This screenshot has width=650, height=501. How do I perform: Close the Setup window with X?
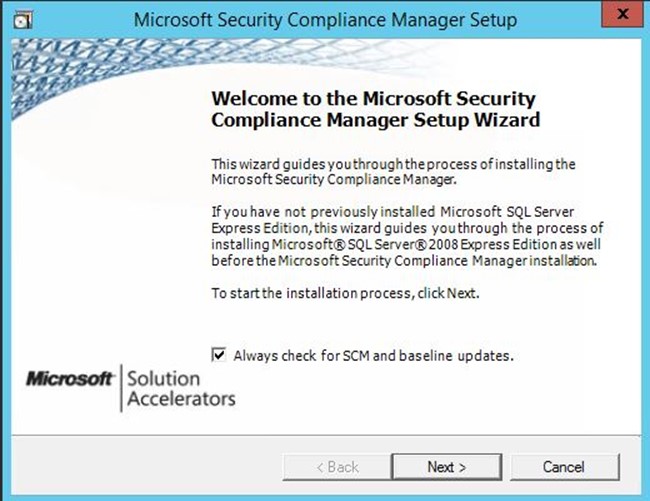(622, 14)
